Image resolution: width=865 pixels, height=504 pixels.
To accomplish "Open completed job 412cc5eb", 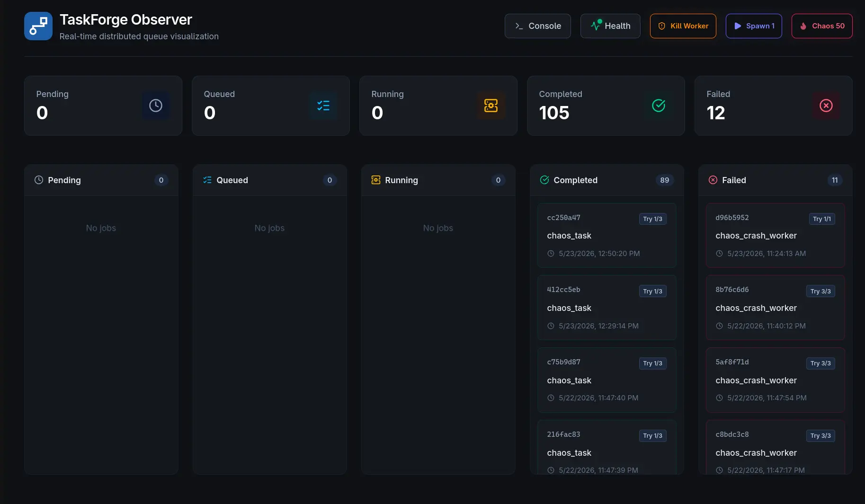I will [x=606, y=308].
